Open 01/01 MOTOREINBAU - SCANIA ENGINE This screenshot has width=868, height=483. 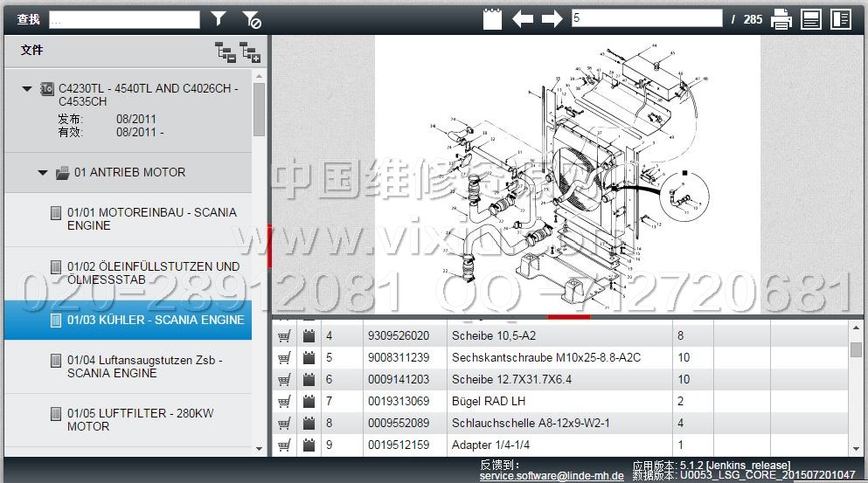(151, 218)
